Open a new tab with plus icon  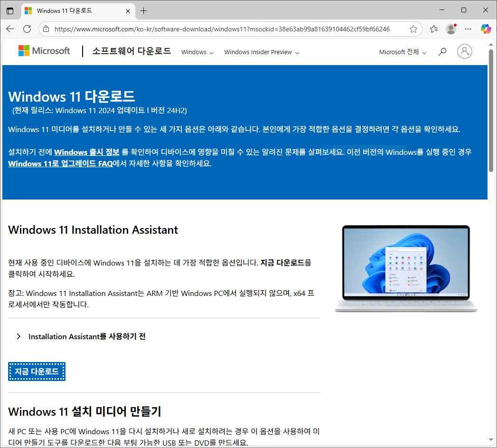(x=143, y=11)
